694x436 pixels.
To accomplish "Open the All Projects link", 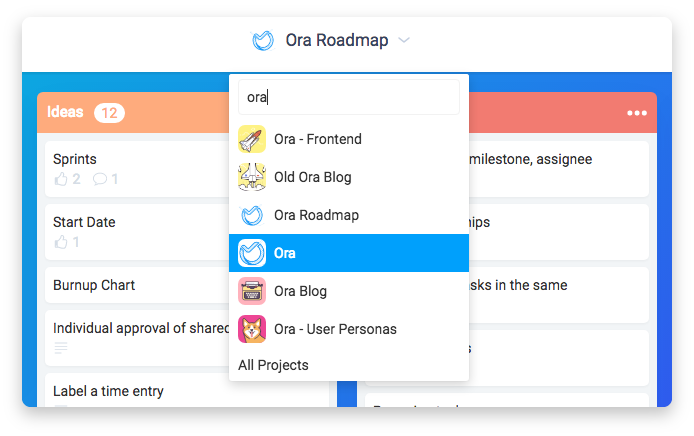I will coord(273,365).
